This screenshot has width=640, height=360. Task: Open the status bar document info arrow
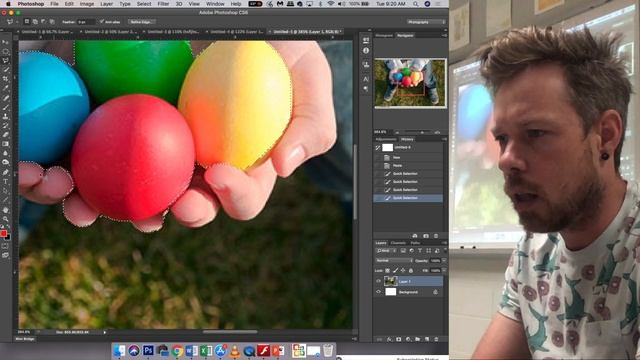tap(105, 332)
